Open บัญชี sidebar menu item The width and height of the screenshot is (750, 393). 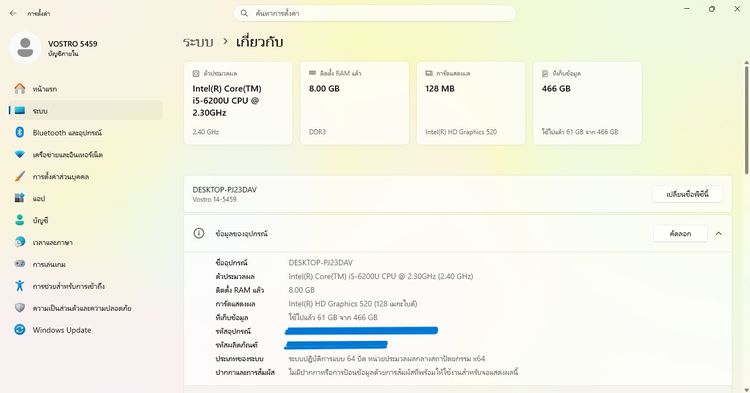point(86,220)
